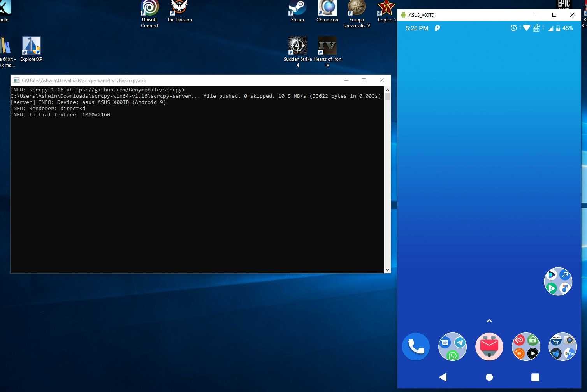This screenshot has width=587, height=392.
Task: Select the Hearts of Iron IV shortcut
Action: pyautogui.click(x=327, y=51)
